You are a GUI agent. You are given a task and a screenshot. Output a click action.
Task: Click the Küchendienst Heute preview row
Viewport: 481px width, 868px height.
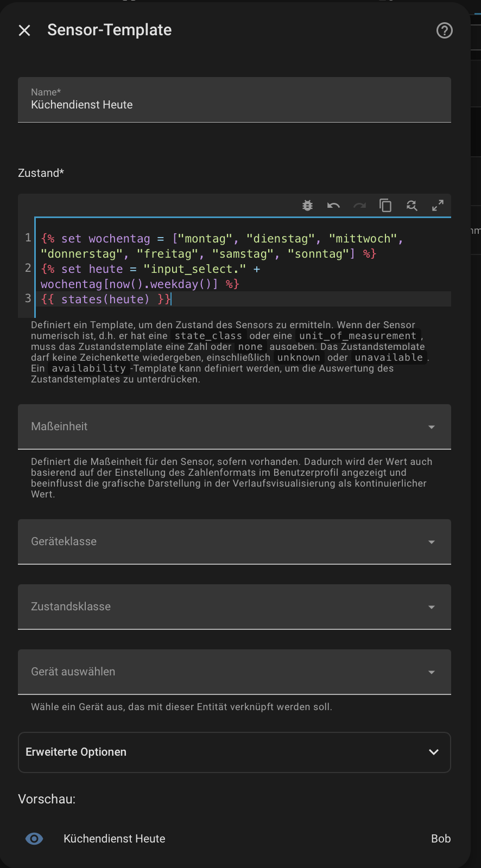tap(115, 839)
